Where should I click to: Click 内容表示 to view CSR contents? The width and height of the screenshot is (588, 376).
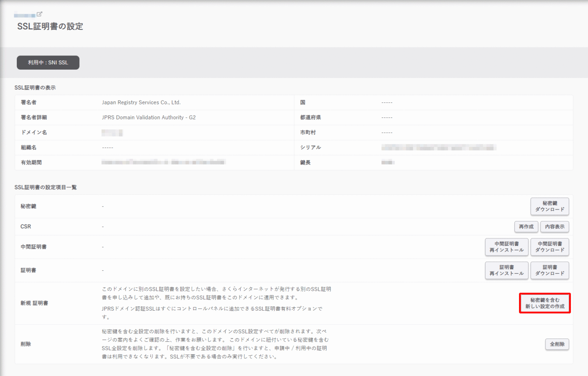[x=554, y=226]
